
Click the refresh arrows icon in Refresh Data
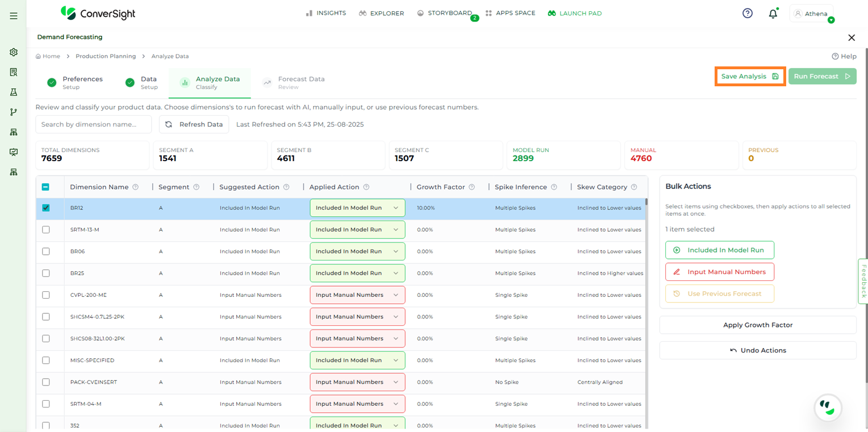pos(169,124)
